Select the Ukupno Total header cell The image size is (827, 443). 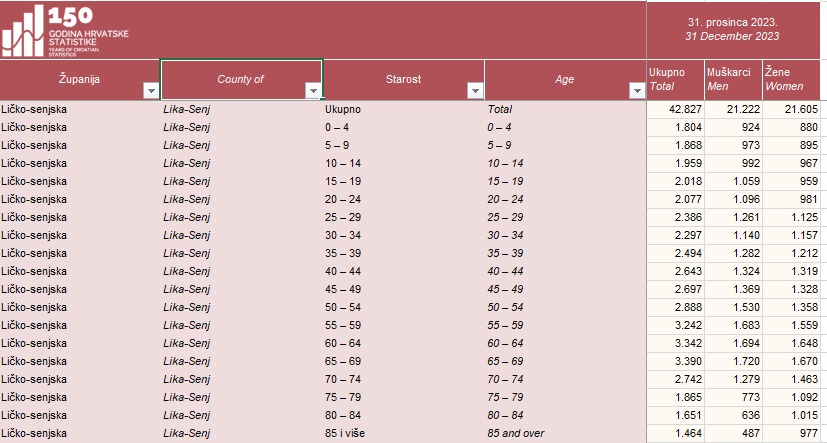[676, 80]
